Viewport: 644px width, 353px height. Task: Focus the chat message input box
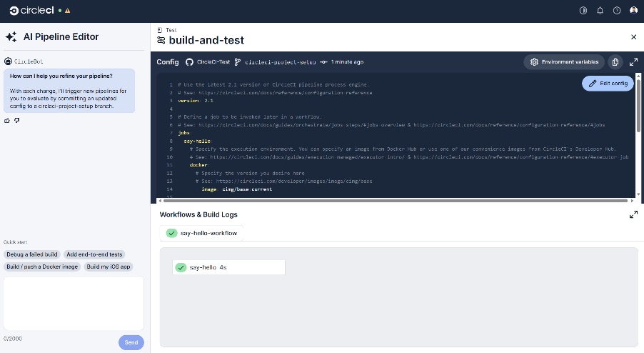click(74, 303)
